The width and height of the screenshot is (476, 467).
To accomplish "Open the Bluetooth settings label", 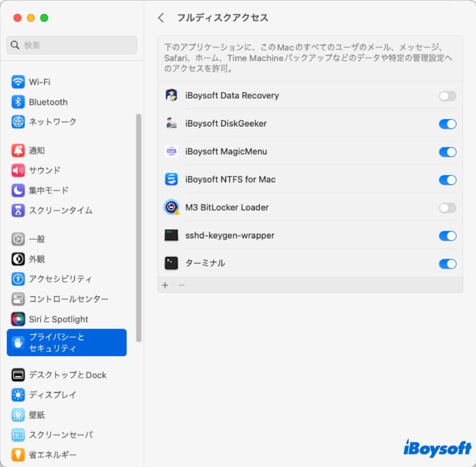I will coord(48,102).
